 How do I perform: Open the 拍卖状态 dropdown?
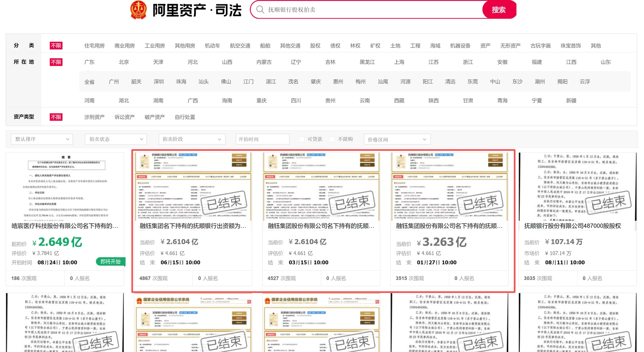116,139
